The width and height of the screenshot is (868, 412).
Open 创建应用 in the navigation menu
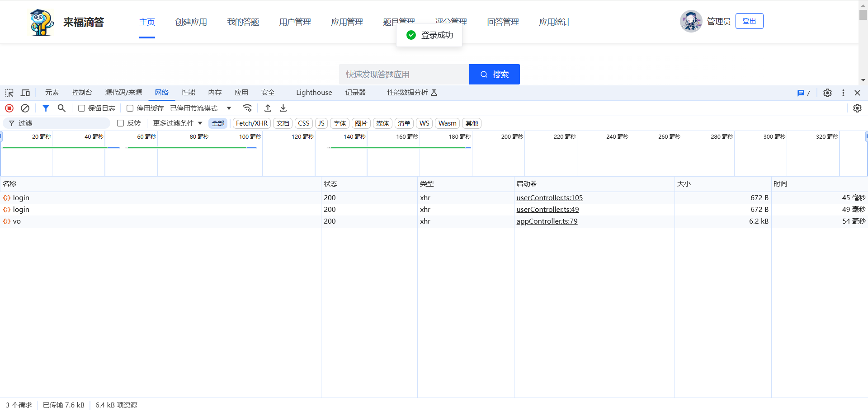pyautogui.click(x=191, y=22)
